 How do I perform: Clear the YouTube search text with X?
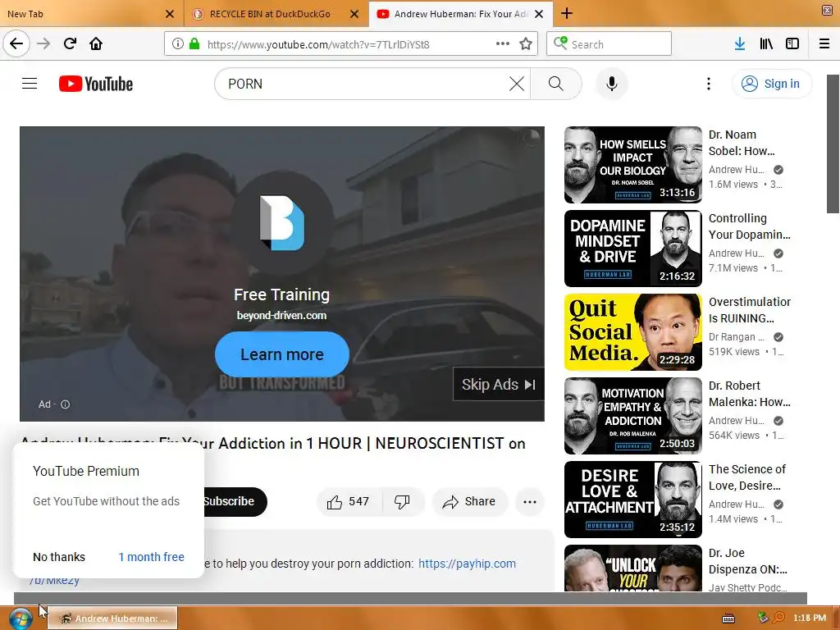[x=517, y=84]
